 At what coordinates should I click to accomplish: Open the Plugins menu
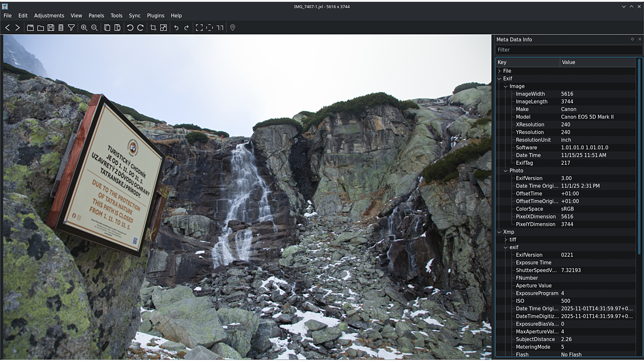pyautogui.click(x=155, y=15)
